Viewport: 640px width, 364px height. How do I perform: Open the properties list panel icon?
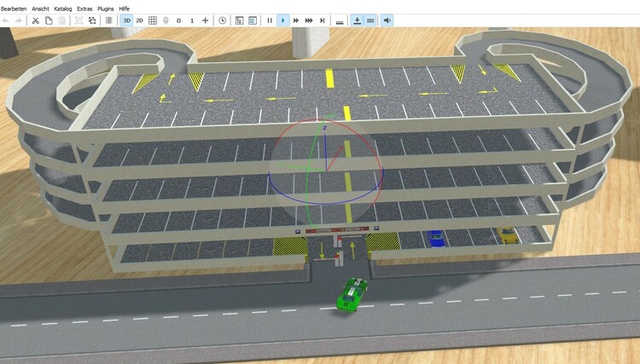[x=253, y=20]
